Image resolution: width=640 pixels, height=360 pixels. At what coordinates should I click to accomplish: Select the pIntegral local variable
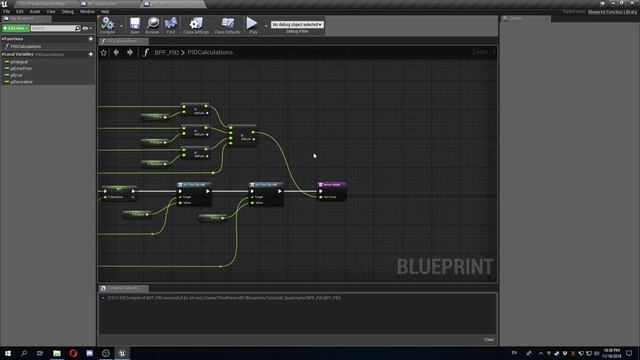[x=19, y=62]
